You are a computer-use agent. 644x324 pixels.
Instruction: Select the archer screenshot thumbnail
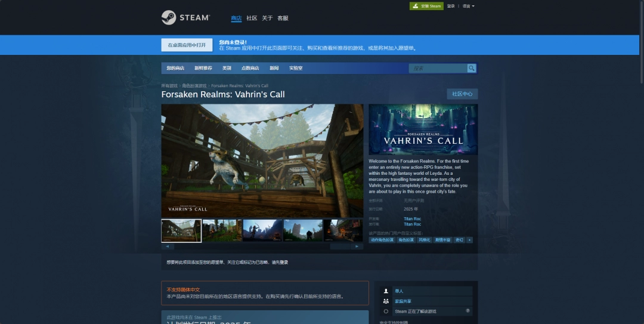(263, 230)
